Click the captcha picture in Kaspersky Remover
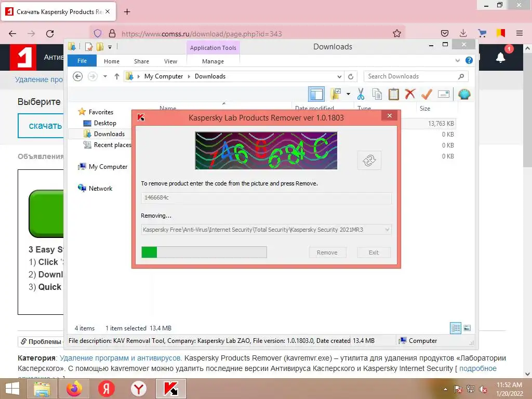 click(266, 150)
